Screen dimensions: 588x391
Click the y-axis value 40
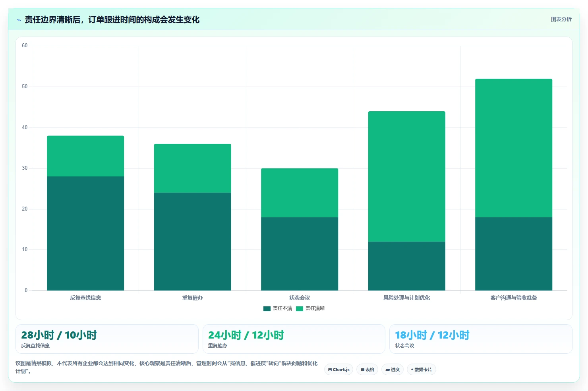25,128
